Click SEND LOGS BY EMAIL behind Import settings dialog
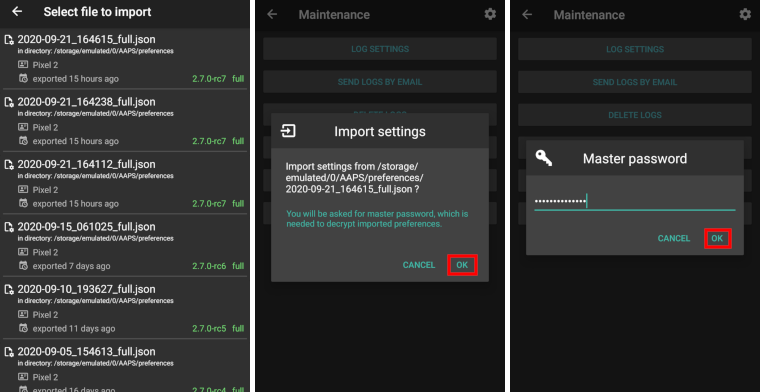This screenshot has width=760, height=392. tap(380, 82)
